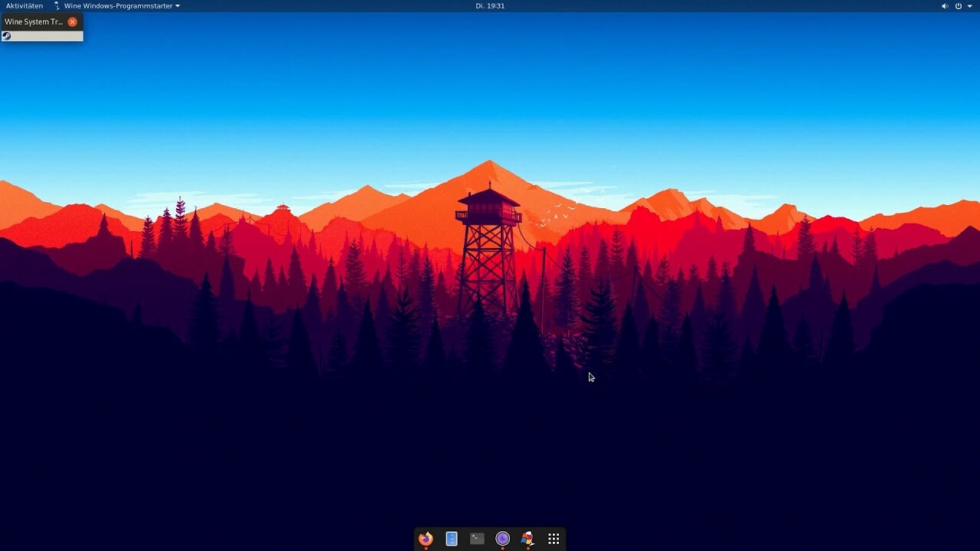
Task: Open the Terminal from the dock
Action: 477,539
